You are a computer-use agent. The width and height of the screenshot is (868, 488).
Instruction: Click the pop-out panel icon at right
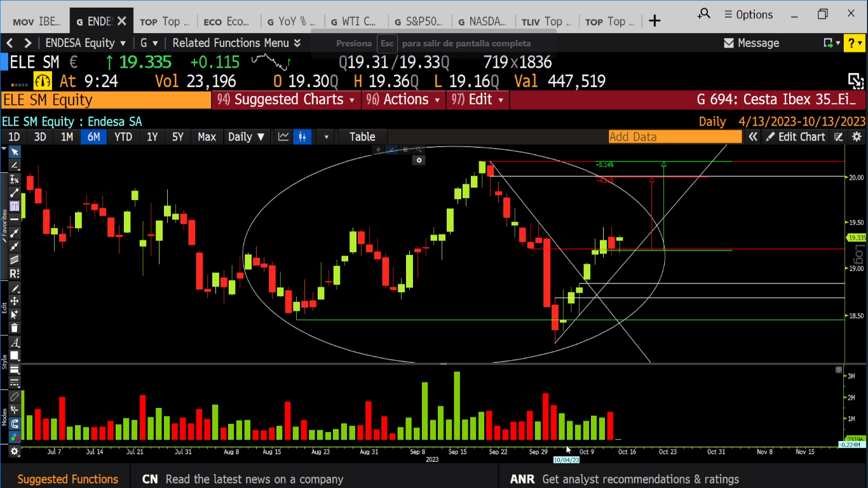click(856, 81)
